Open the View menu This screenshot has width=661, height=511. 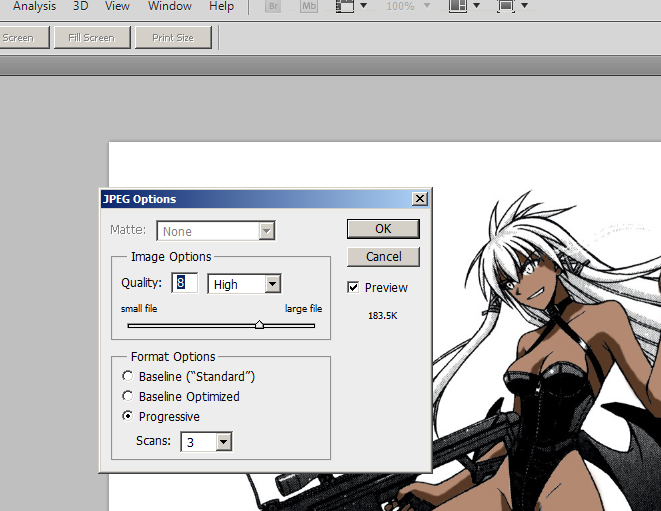pos(117,6)
